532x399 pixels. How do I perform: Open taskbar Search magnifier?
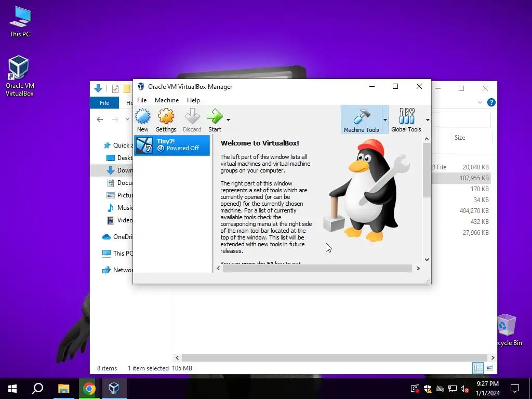click(x=37, y=389)
